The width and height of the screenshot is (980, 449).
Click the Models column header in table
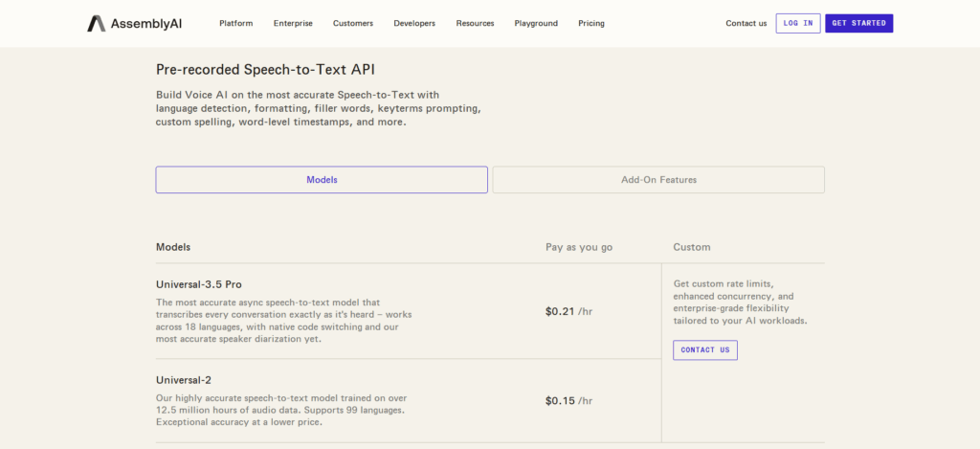pos(173,247)
